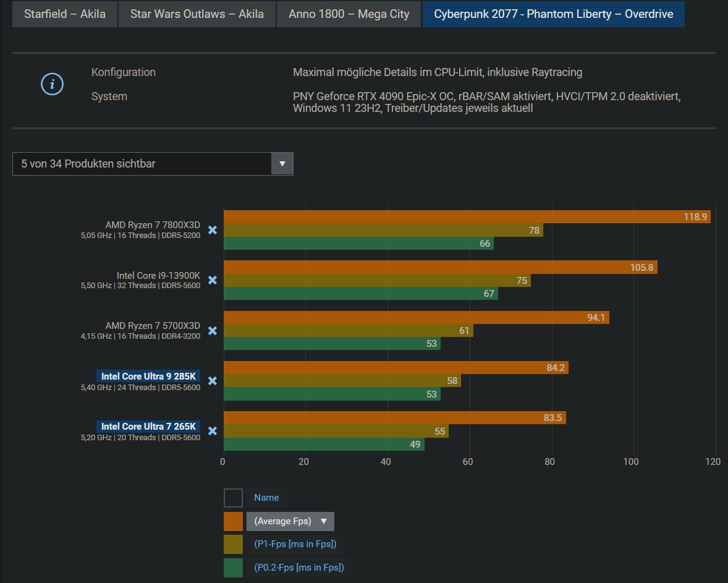Click the 78 P1-Fps bar for 7800X3D
The height and width of the screenshot is (583, 728).
[x=384, y=230]
